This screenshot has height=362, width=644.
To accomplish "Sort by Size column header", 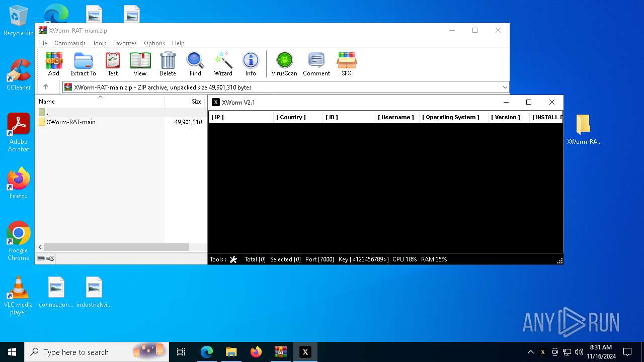I will click(185, 102).
